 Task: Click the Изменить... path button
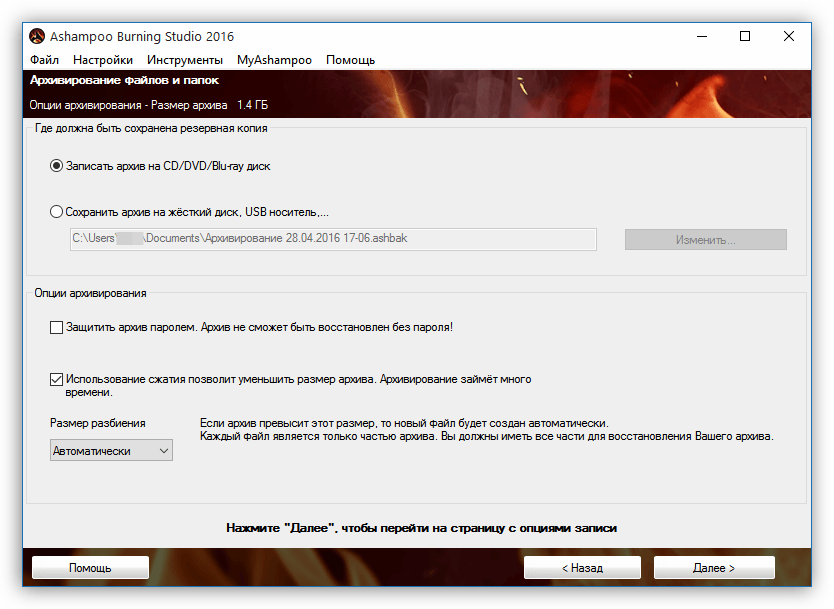[x=706, y=239]
